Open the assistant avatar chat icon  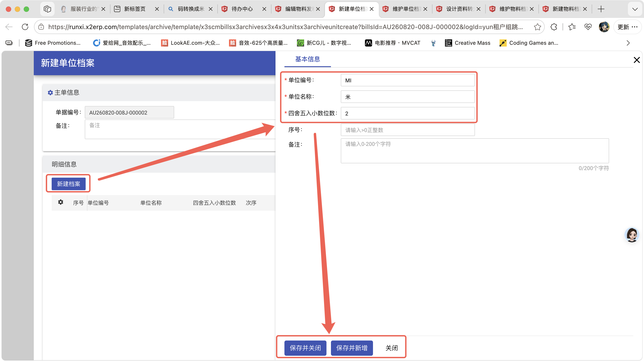[631, 235]
